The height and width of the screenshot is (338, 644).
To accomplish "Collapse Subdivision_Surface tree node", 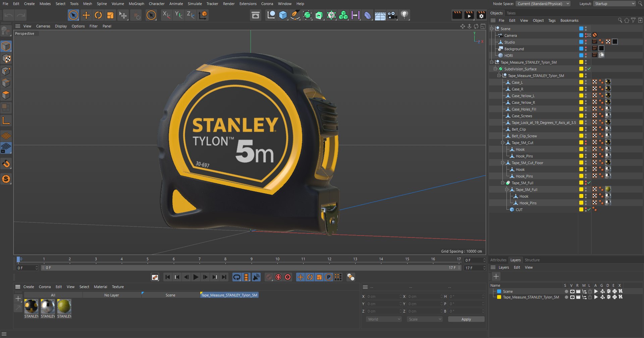I will [495, 69].
